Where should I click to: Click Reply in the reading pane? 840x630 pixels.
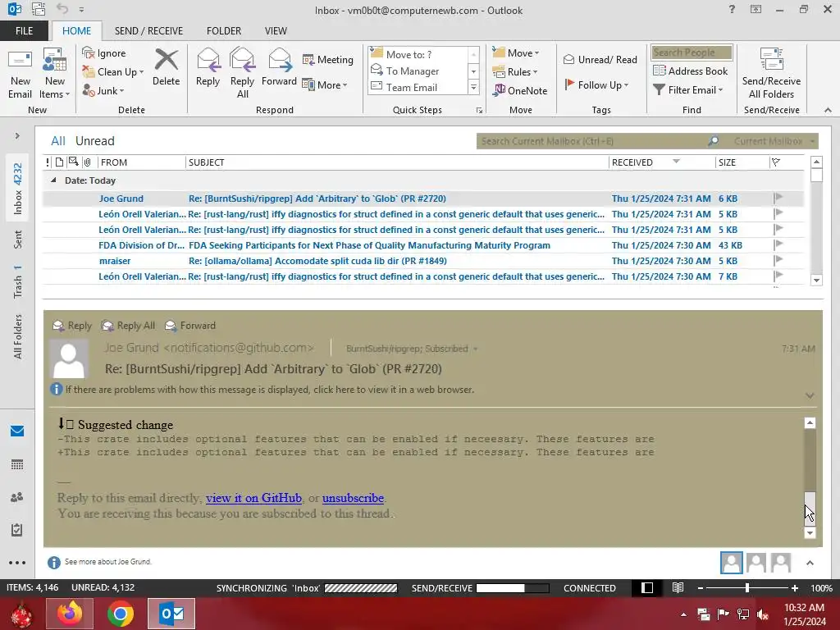pyautogui.click(x=72, y=325)
